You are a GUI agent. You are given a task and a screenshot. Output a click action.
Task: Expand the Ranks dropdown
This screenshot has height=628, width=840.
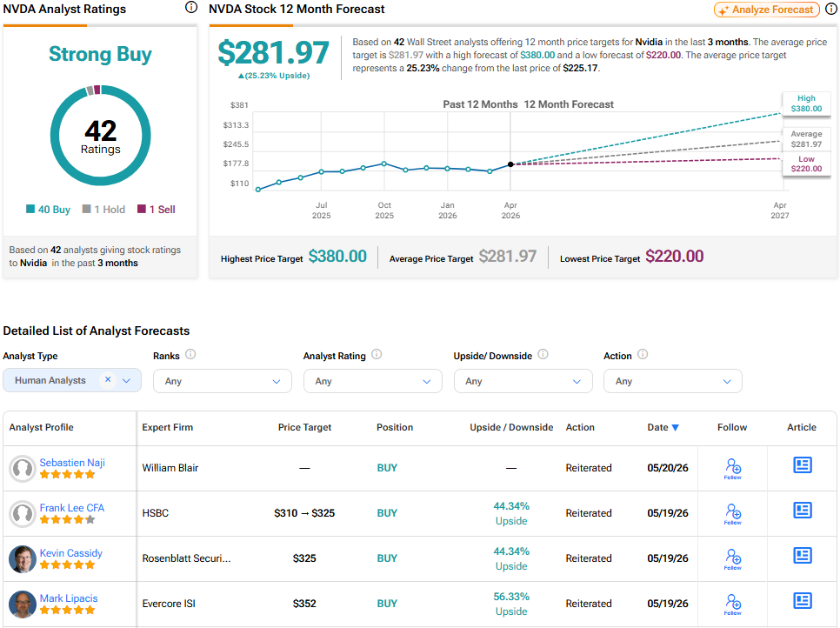click(x=223, y=381)
